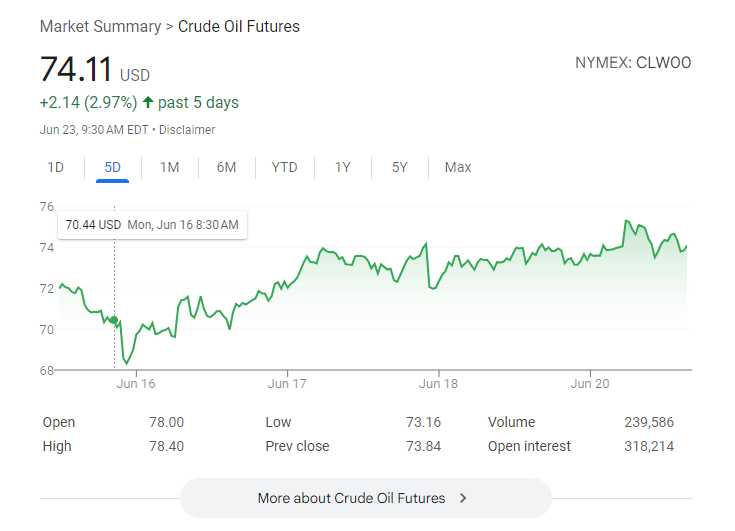
Task: Select the 1D time range tab
Action: [55, 167]
